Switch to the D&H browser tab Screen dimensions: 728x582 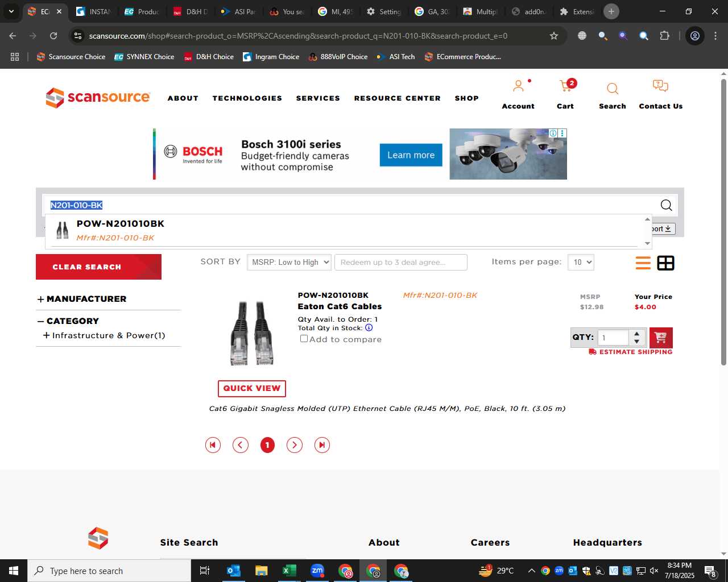(x=191, y=11)
